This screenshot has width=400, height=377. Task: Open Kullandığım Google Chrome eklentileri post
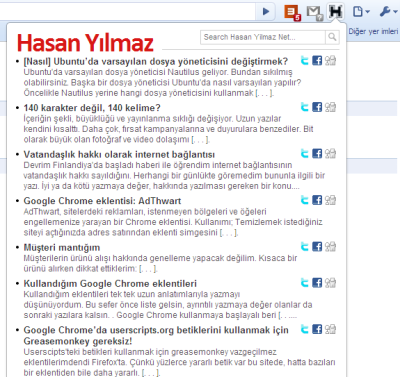pos(110,284)
